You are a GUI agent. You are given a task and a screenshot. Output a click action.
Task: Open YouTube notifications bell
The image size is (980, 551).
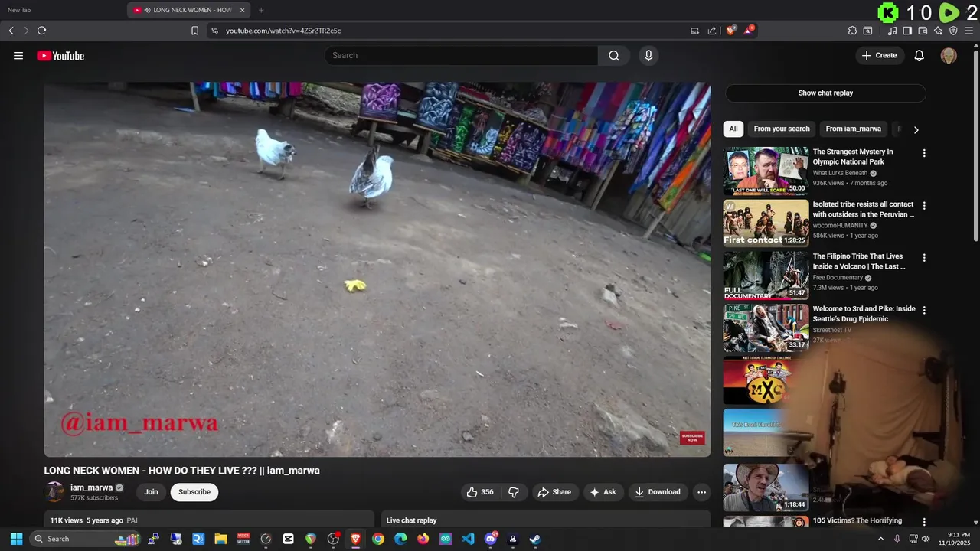[x=920, y=55]
